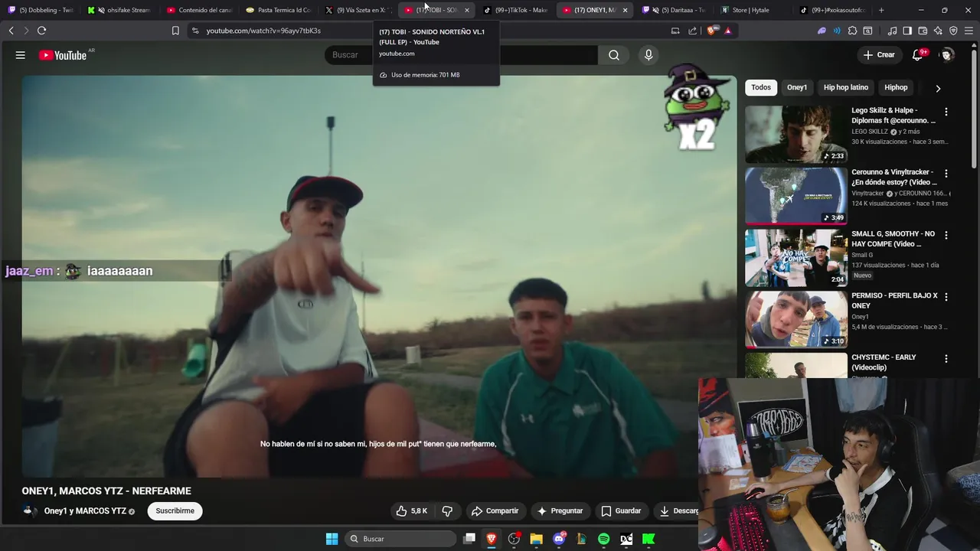Dislike the video with thumbs-down
The height and width of the screenshot is (551, 980).
tap(447, 510)
